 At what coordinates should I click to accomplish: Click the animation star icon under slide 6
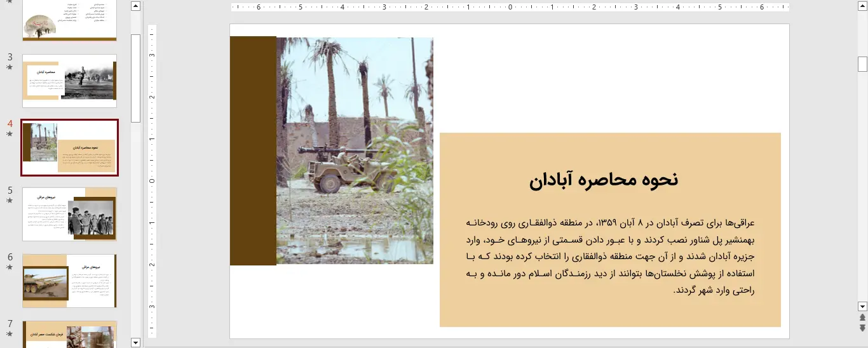pos(10,267)
